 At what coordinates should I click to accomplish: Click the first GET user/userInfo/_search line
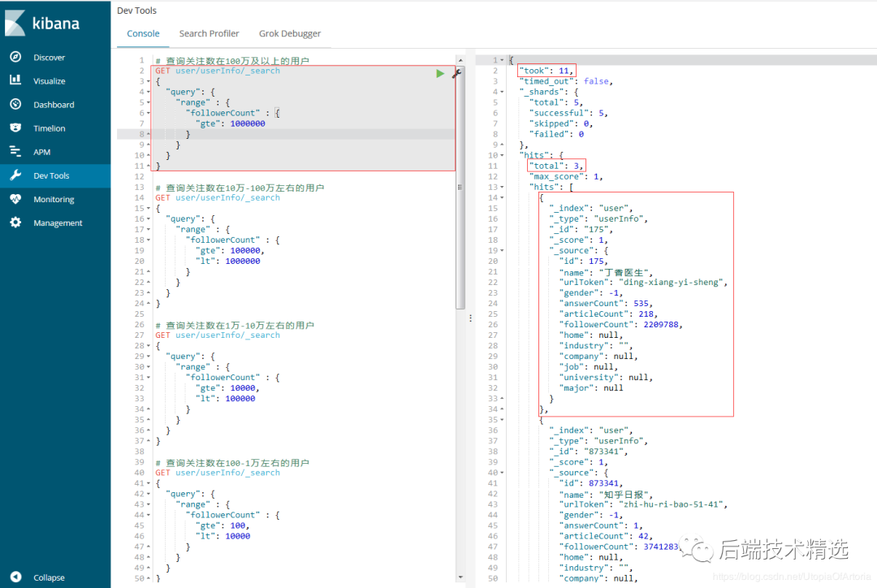pyautogui.click(x=218, y=71)
